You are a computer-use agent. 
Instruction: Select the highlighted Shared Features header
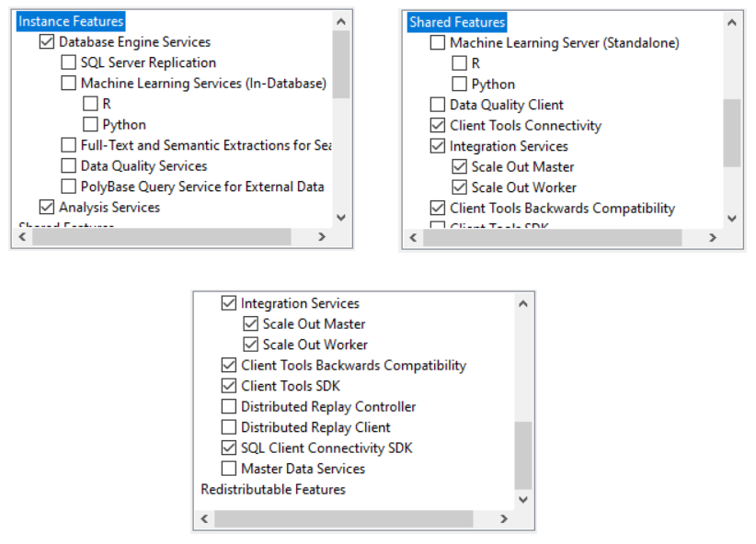point(457,22)
